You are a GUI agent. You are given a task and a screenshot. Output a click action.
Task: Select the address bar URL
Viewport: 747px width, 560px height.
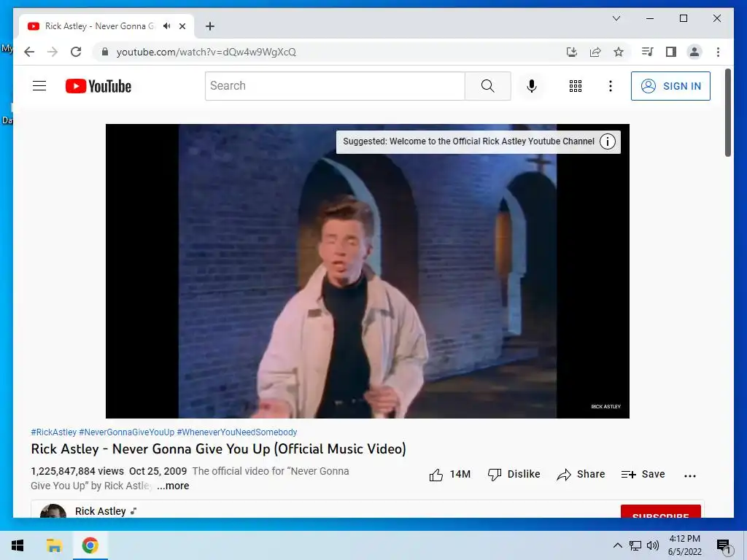206,52
